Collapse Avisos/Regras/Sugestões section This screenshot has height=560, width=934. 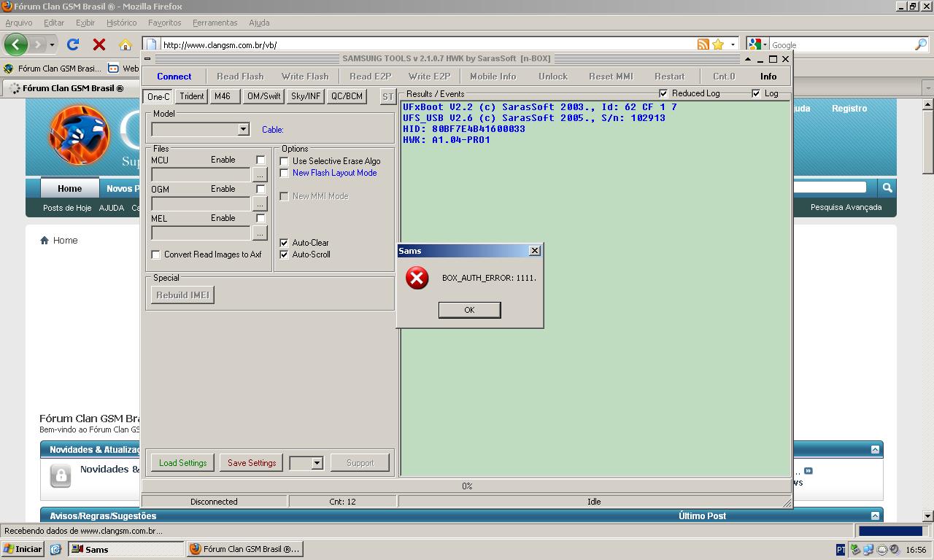875,516
